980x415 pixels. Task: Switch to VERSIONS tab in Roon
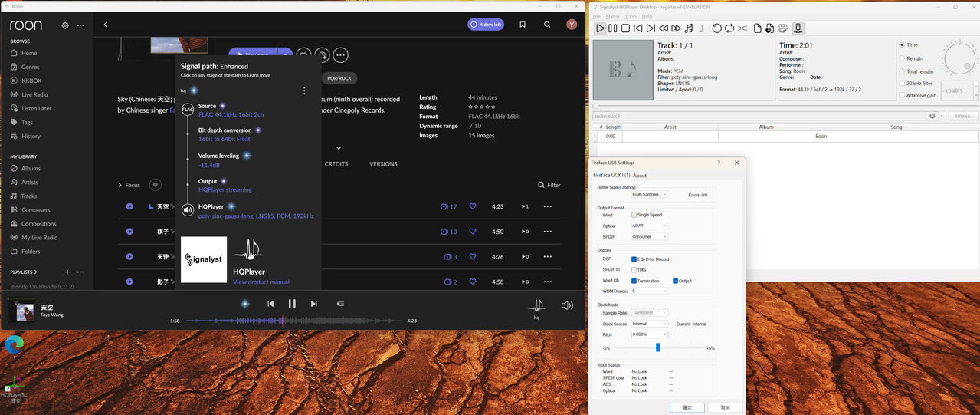click(383, 164)
